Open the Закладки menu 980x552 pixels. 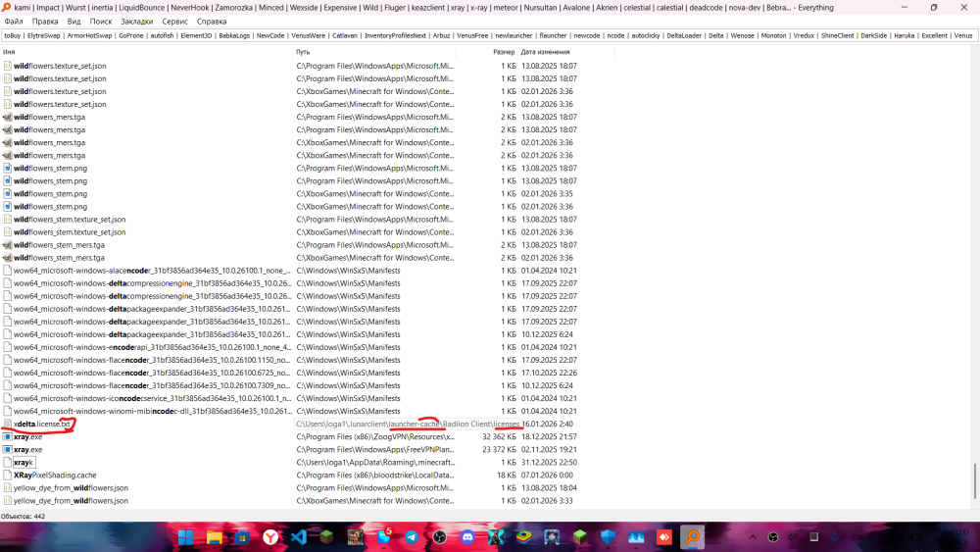pyautogui.click(x=137, y=22)
